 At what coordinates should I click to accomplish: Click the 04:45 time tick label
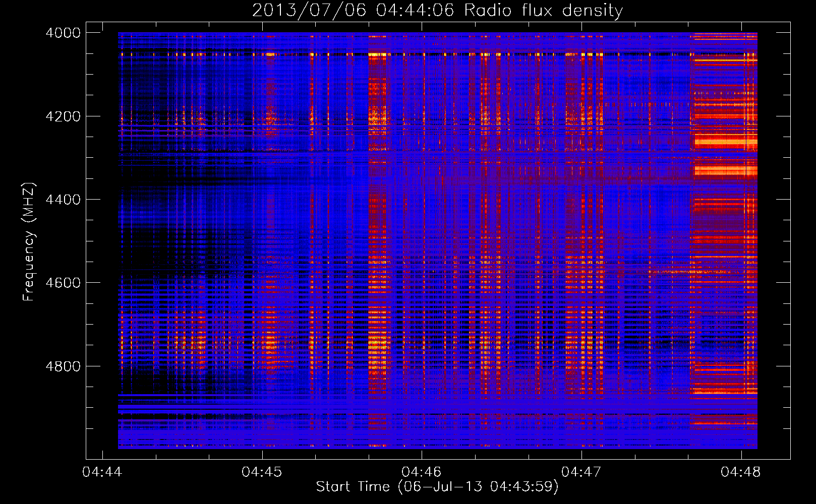[x=262, y=472]
